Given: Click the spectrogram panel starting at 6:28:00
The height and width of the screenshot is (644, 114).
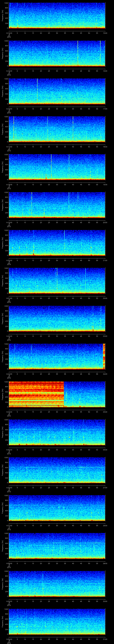Looking at the screenshot, I should coord(57,546).
